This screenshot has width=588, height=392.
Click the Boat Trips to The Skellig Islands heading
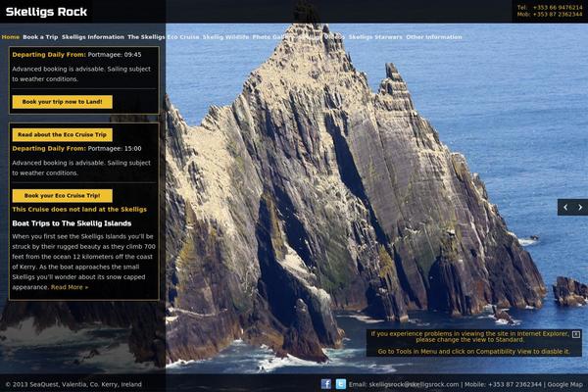(72, 223)
